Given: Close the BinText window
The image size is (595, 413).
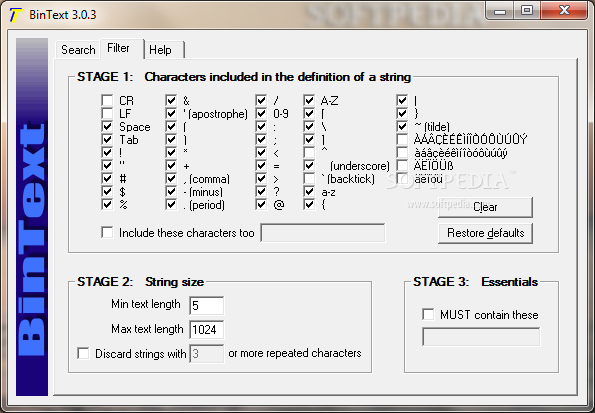Looking at the screenshot, I should click(x=564, y=10).
